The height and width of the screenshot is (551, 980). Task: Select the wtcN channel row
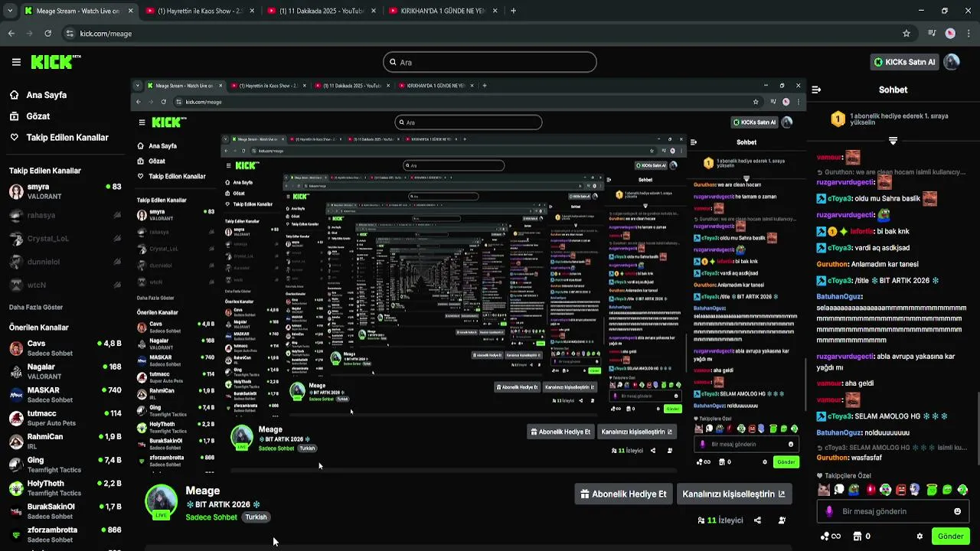65,285
